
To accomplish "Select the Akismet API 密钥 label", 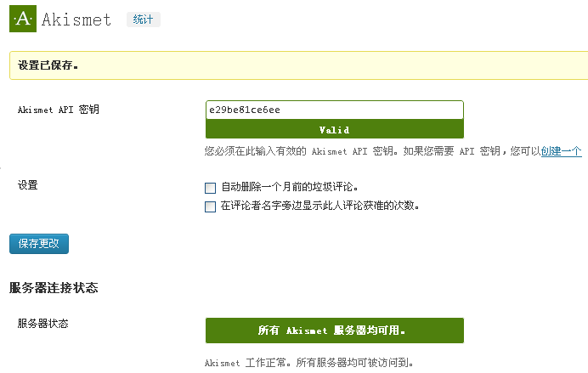I will (x=58, y=110).
